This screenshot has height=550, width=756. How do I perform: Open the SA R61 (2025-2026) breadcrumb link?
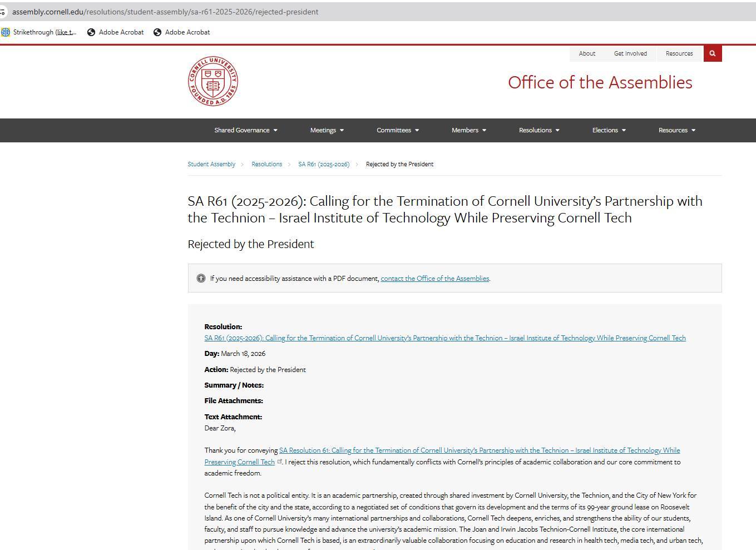(x=324, y=164)
